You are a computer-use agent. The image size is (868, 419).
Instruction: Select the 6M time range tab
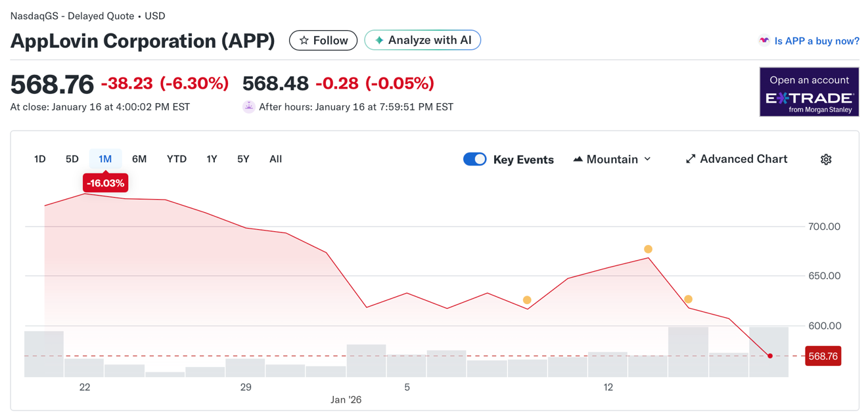[x=139, y=159]
